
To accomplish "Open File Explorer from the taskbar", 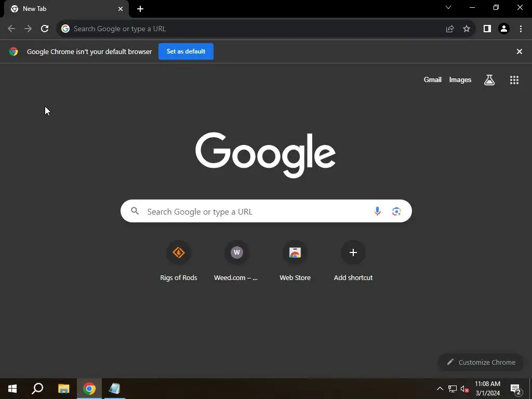I will 64,389.
